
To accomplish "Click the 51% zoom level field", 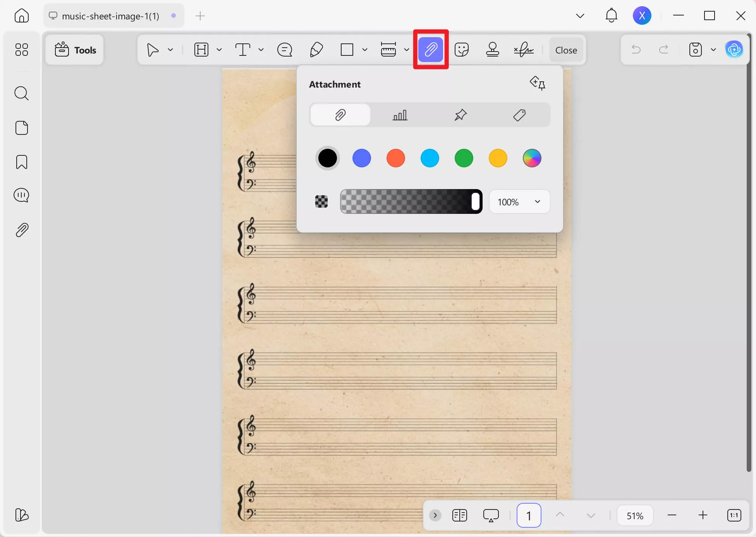I will (x=635, y=515).
